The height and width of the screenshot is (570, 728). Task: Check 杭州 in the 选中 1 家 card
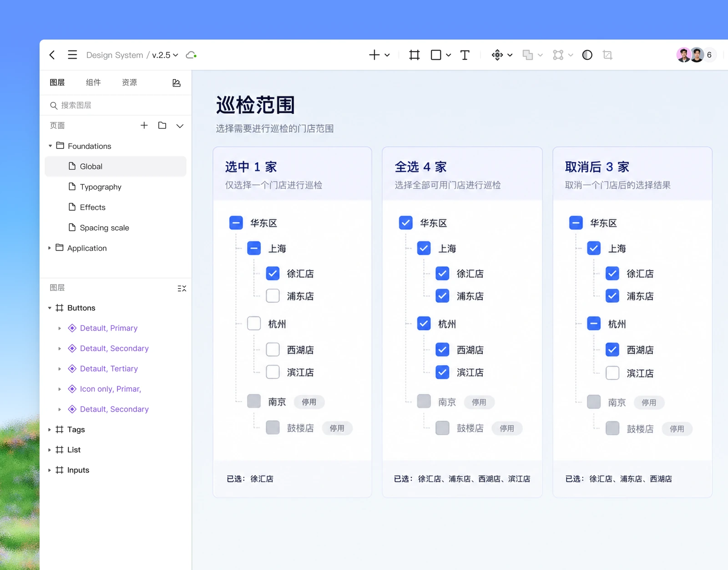point(254,324)
